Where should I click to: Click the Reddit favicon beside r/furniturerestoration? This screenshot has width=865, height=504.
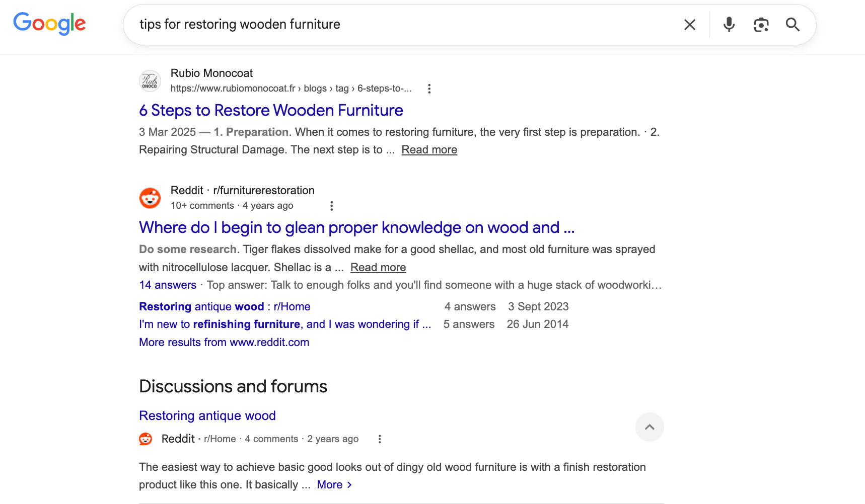coord(150,198)
